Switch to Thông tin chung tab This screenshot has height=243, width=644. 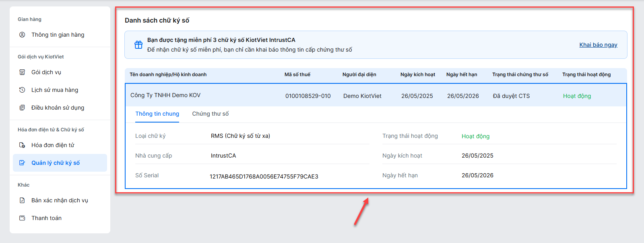click(x=157, y=114)
